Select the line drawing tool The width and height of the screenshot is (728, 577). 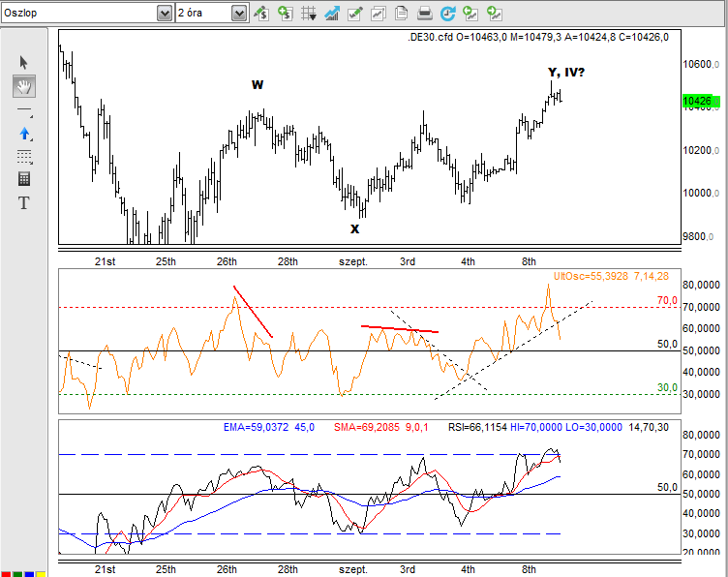pyautogui.click(x=24, y=111)
